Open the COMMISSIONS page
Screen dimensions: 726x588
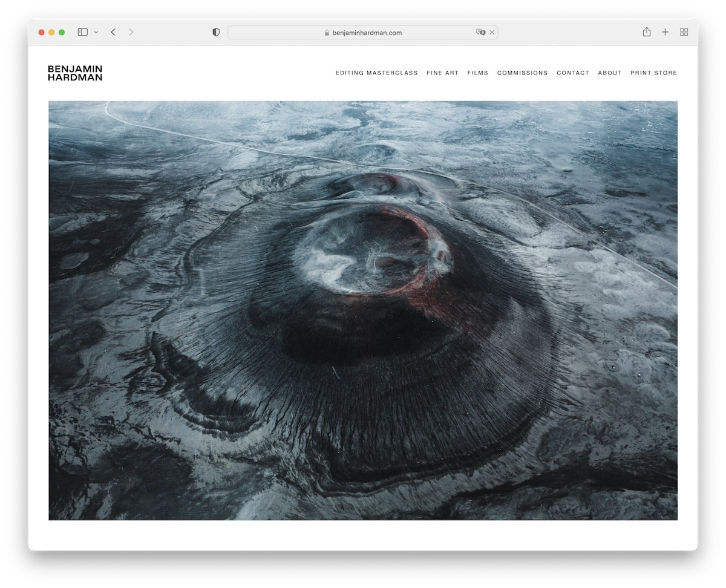522,73
